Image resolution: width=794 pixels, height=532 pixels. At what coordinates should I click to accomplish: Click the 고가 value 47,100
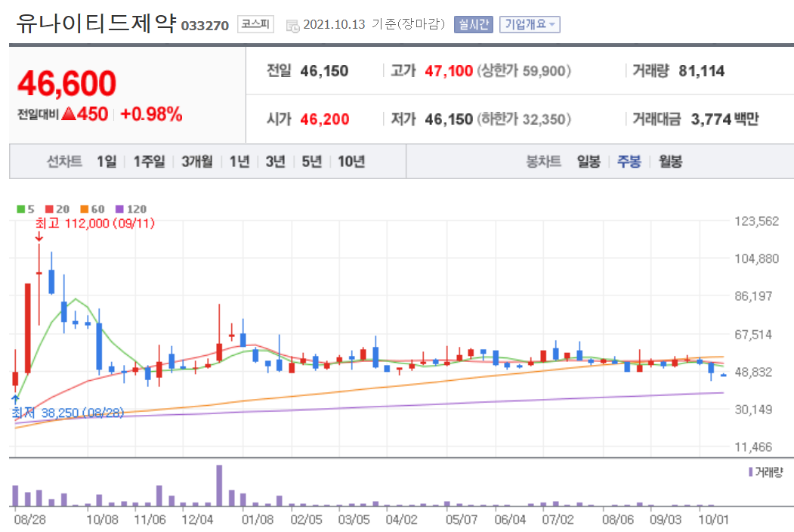click(x=449, y=71)
